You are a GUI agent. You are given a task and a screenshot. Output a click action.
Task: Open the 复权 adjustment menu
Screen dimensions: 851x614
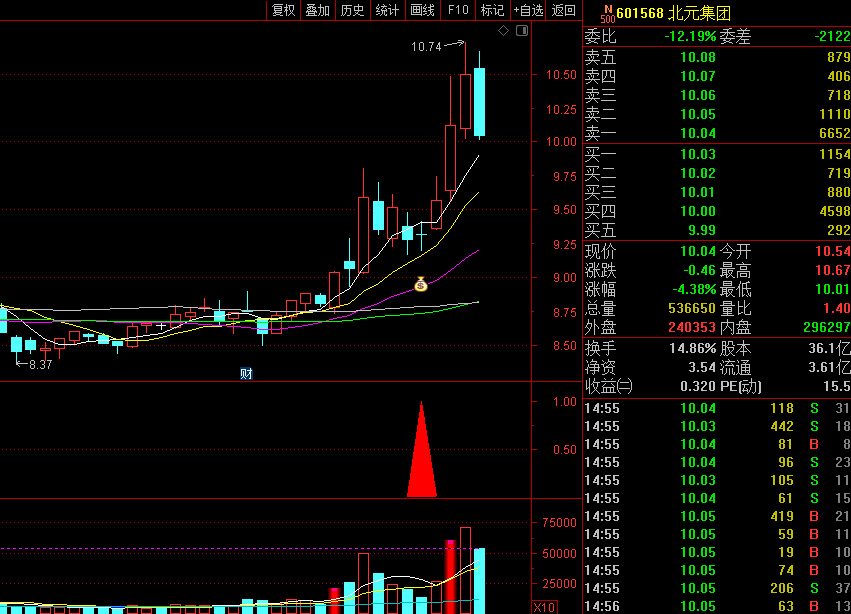pos(283,10)
